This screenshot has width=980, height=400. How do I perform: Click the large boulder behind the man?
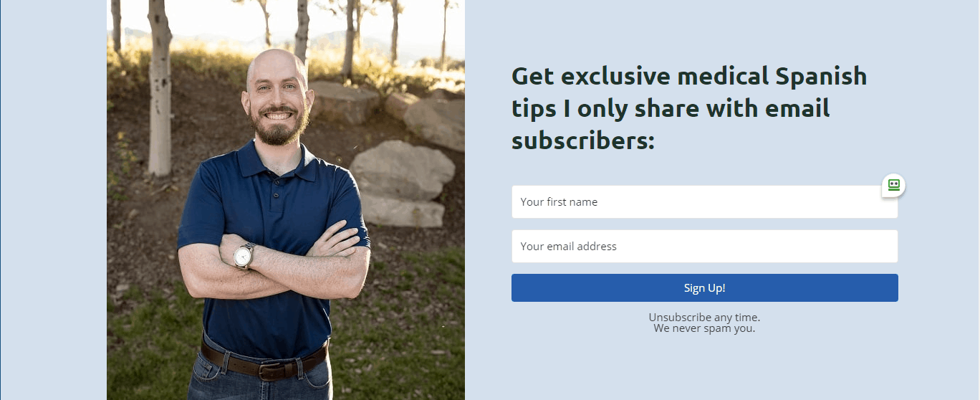[401, 171]
